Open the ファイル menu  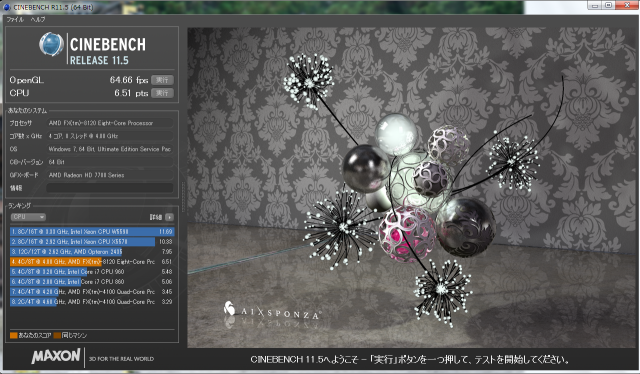(15, 19)
